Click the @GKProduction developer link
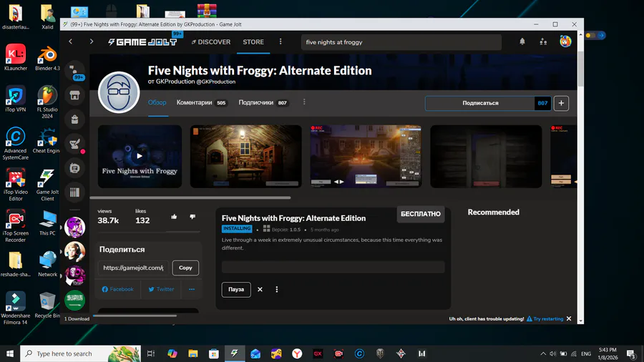644x362 pixels. [215, 82]
